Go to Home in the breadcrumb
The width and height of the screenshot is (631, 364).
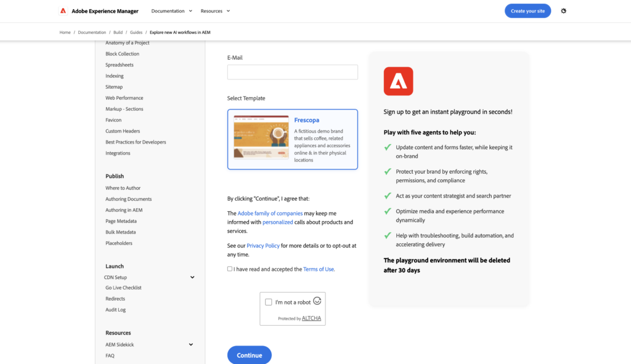pos(65,33)
